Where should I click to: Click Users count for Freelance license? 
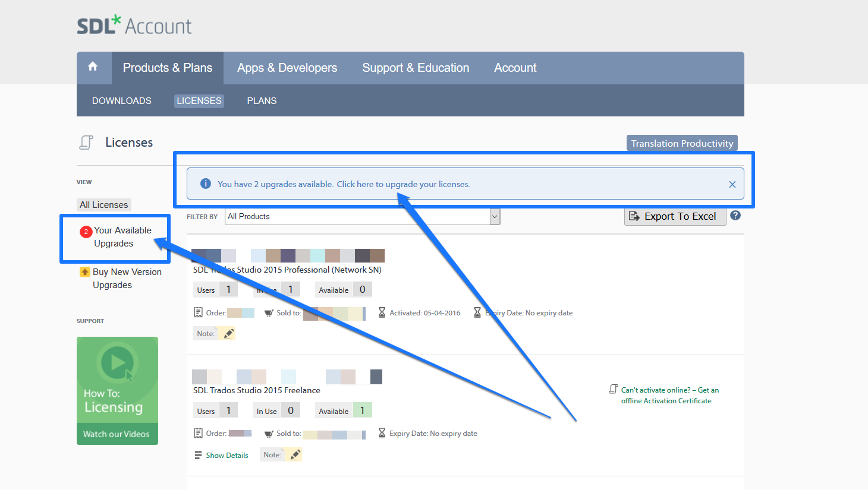[x=229, y=410]
